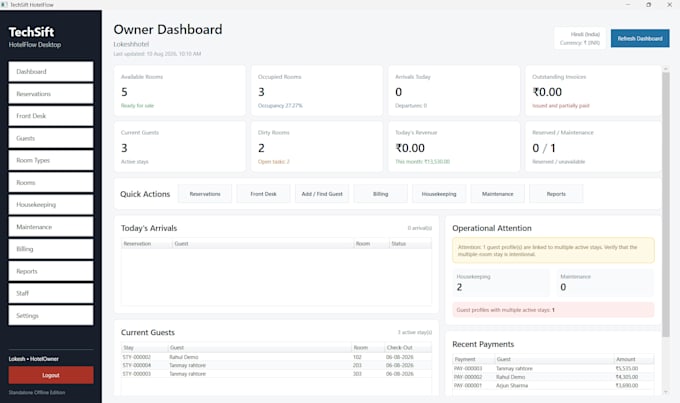The width and height of the screenshot is (680, 403).
Task: Open the Guests sidebar page
Action: (51, 138)
